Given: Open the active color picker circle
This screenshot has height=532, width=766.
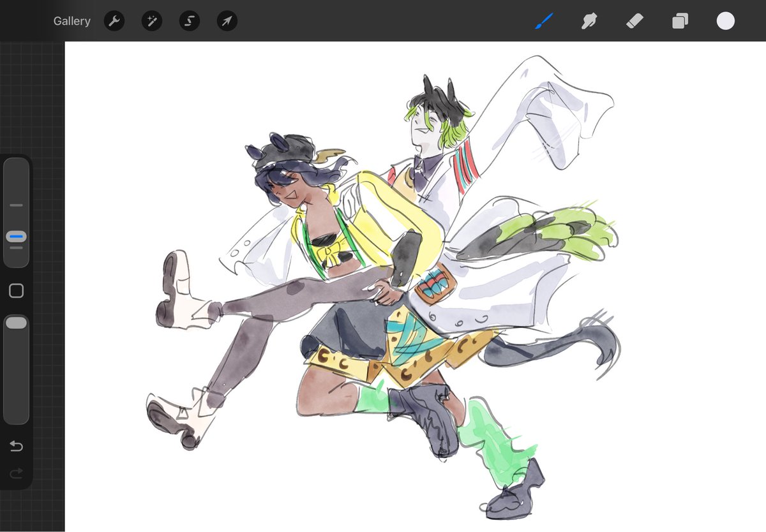Looking at the screenshot, I should click(725, 21).
